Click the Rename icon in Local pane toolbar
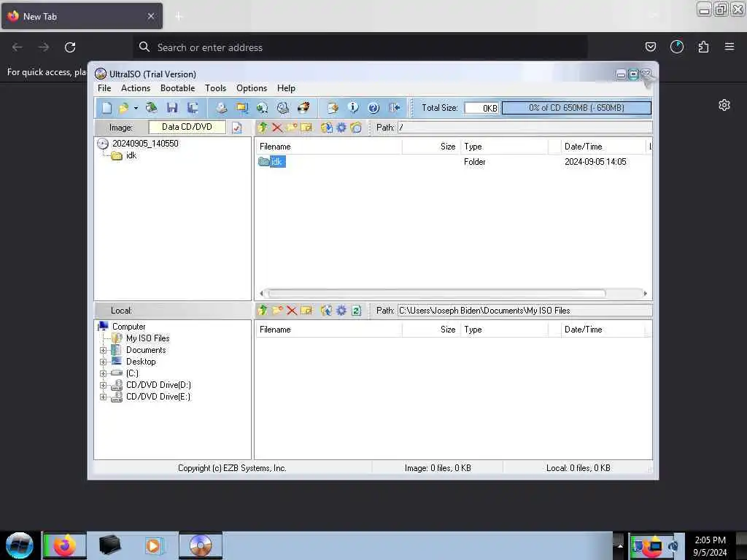Screen dimensions: 747x560 coord(306,311)
